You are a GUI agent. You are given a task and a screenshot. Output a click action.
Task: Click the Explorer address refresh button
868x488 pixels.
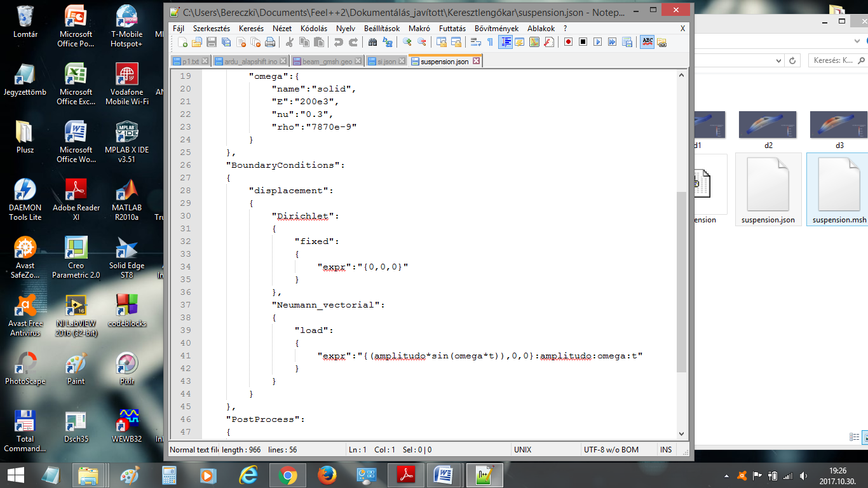pos(792,61)
